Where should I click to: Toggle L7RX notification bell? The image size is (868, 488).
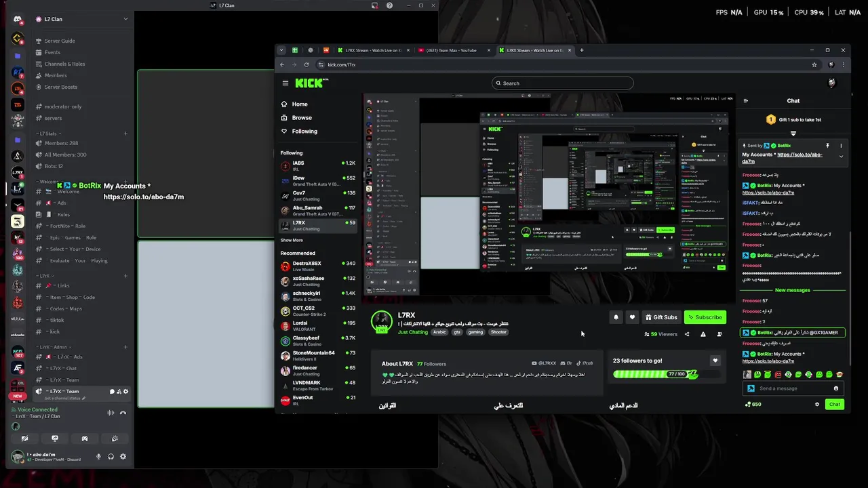coord(616,317)
